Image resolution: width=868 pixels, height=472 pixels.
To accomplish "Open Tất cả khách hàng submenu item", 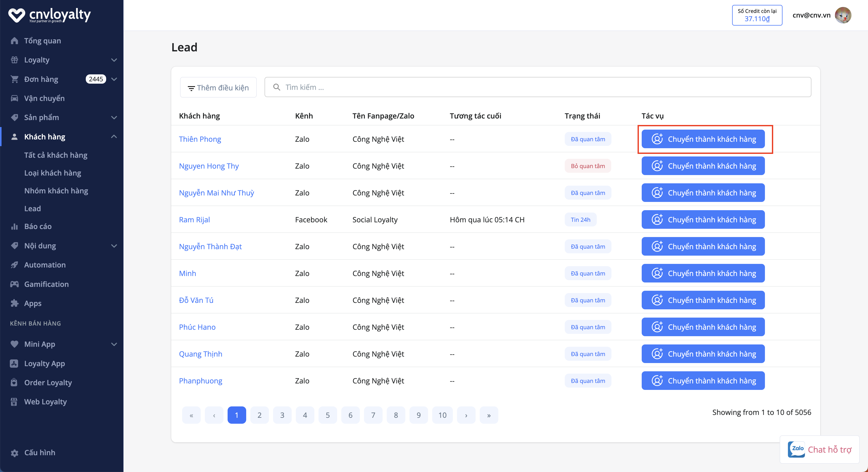I will point(56,155).
